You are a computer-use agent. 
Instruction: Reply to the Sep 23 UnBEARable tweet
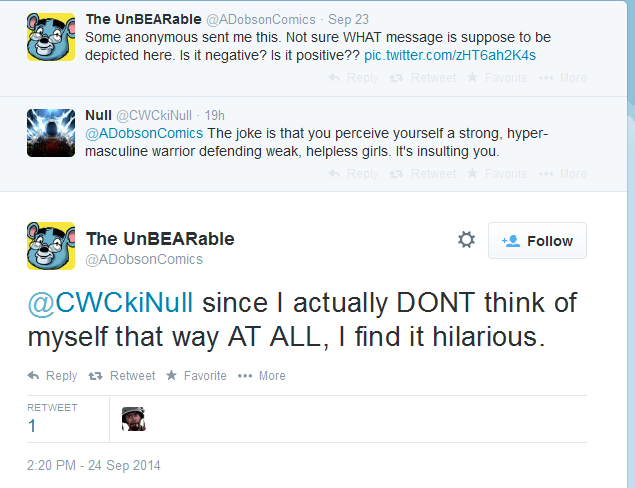[x=353, y=78]
